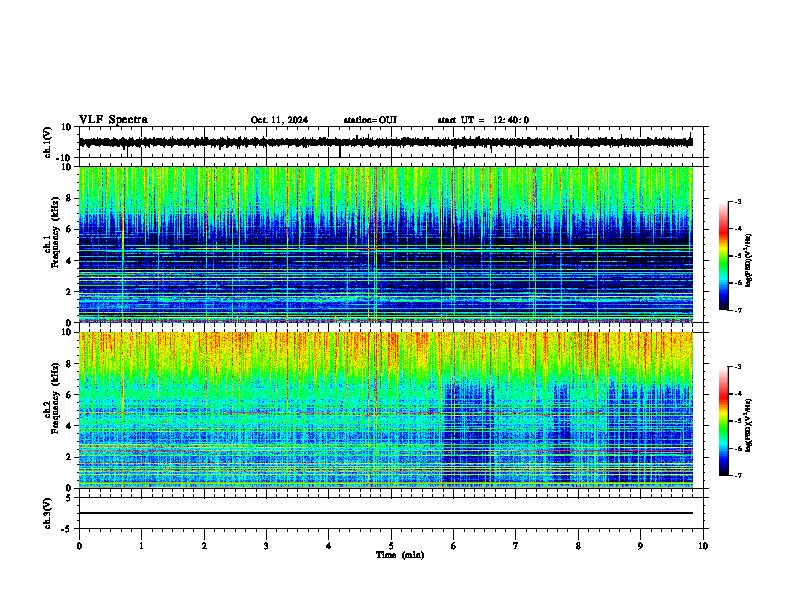Click the "station=OUI" header label
The image size is (792, 612).
click(x=370, y=120)
